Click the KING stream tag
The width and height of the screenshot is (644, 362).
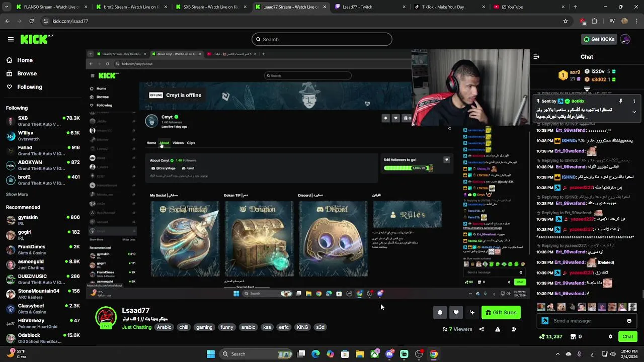click(x=302, y=327)
